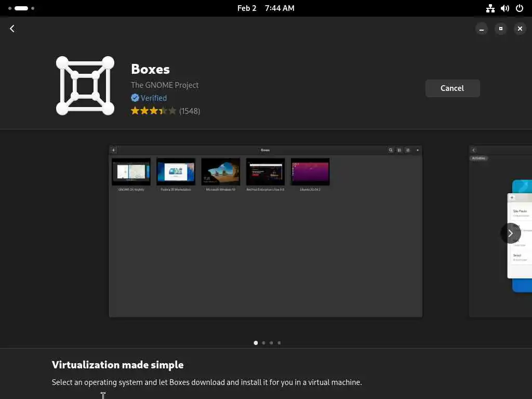532x399 pixels.
Task: Close the Software window
Action: pyautogui.click(x=520, y=29)
